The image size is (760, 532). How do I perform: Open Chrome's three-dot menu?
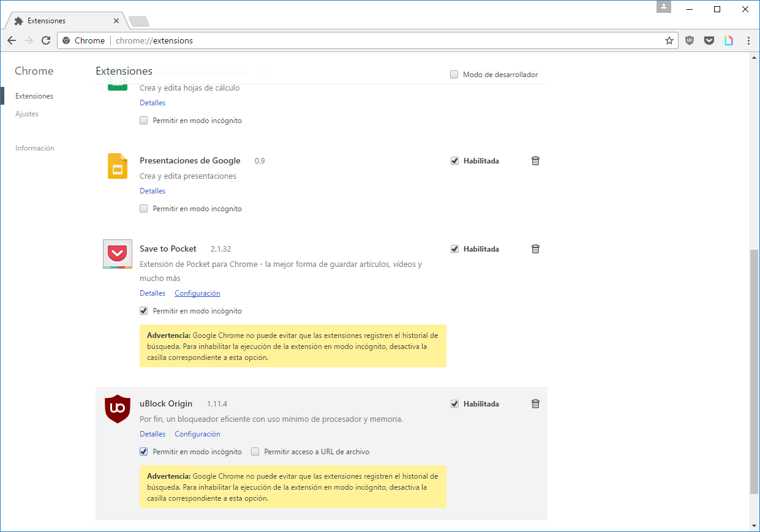point(748,40)
